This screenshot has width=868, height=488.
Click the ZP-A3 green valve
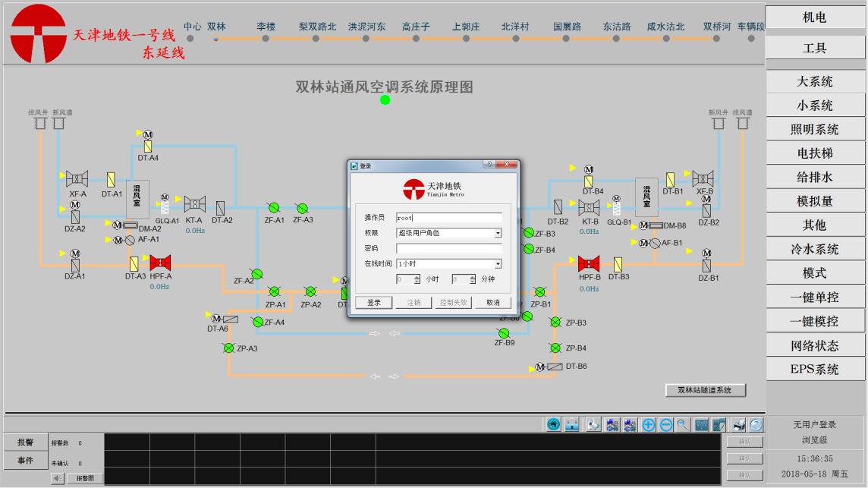228,348
